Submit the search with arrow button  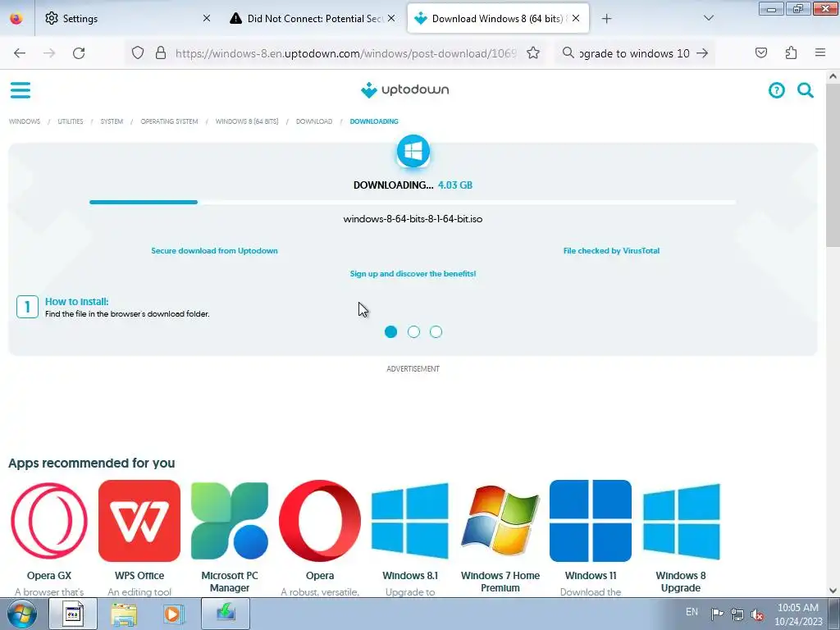pyautogui.click(x=702, y=53)
